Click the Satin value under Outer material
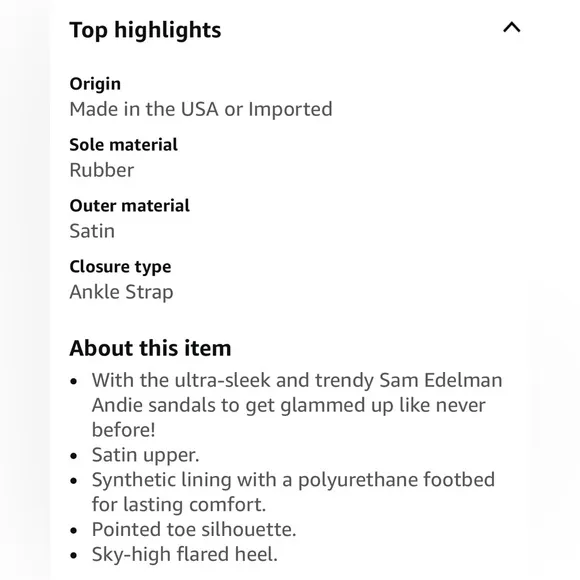This screenshot has height=580, width=580. click(92, 231)
